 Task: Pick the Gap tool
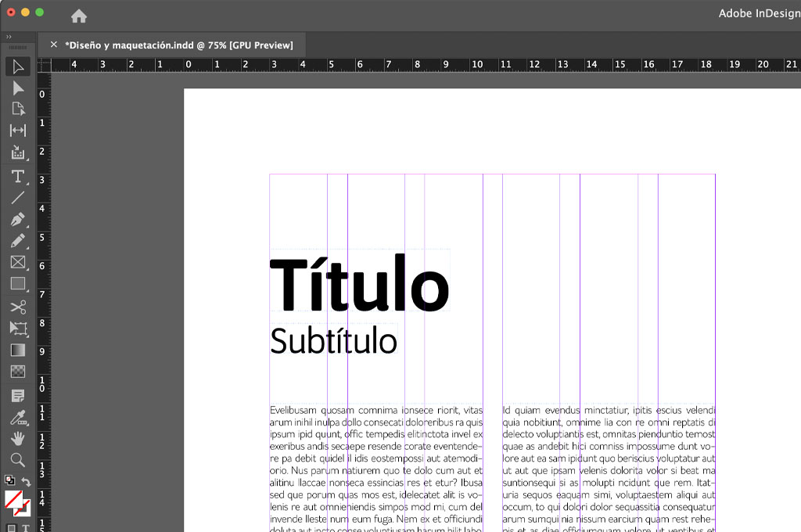18,131
